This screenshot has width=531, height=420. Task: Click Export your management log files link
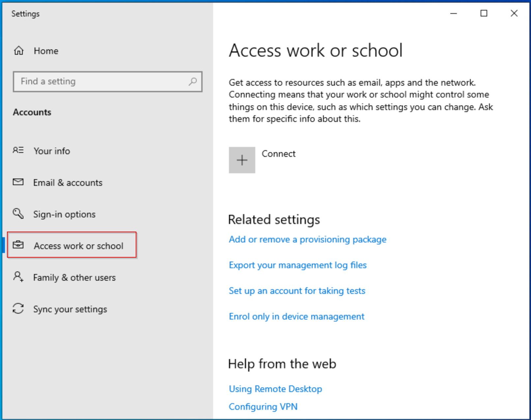click(x=297, y=265)
